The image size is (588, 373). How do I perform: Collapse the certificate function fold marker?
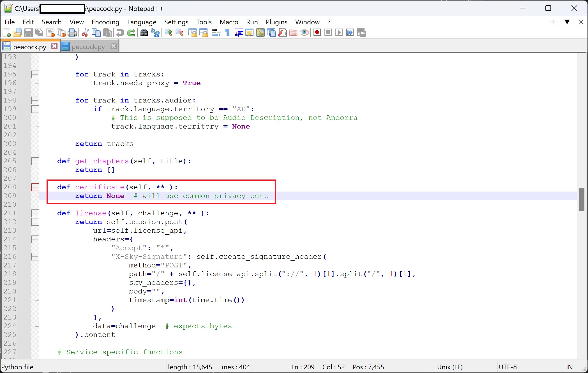35,187
